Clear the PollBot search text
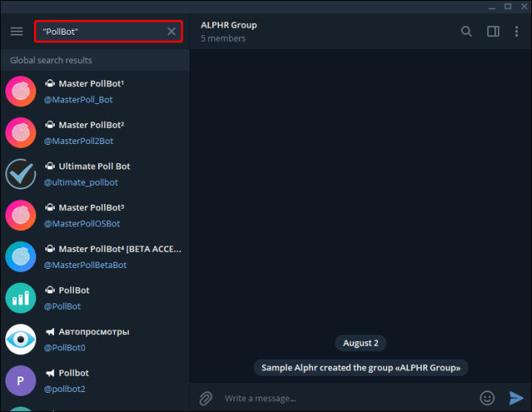The image size is (532, 412). pyautogui.click(x=172, y=32)
